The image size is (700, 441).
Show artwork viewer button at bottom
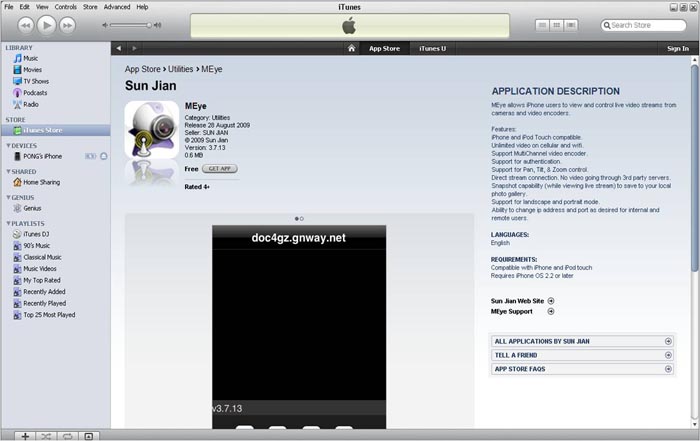[89, 436]
